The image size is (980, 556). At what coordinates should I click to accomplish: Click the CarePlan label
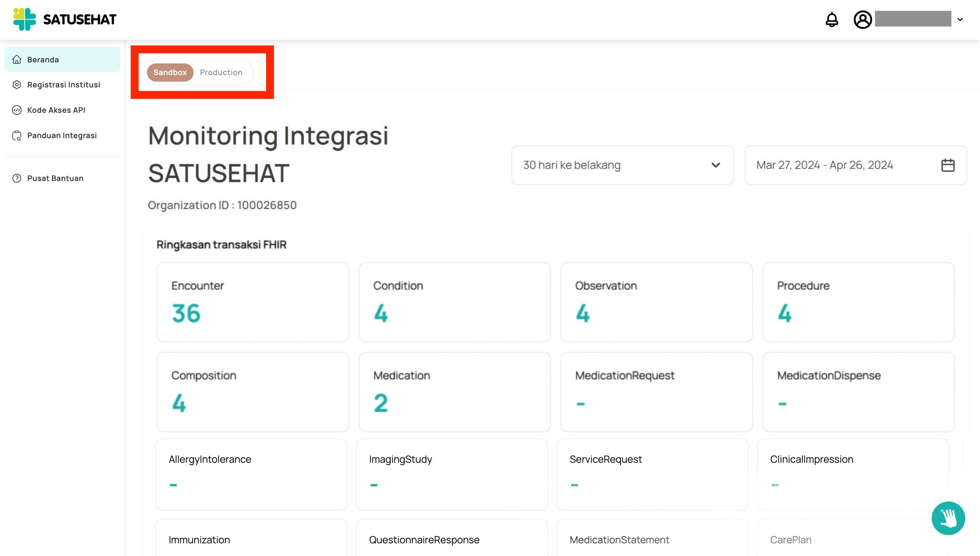791,540
